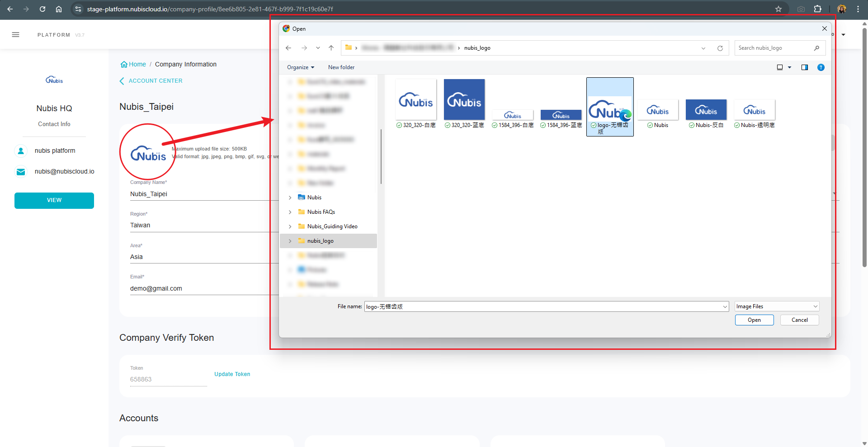This screenshot has height=447, width=868.
Task: Expand the dialog address bar history dropdown
Action: [x=703, y=48]
